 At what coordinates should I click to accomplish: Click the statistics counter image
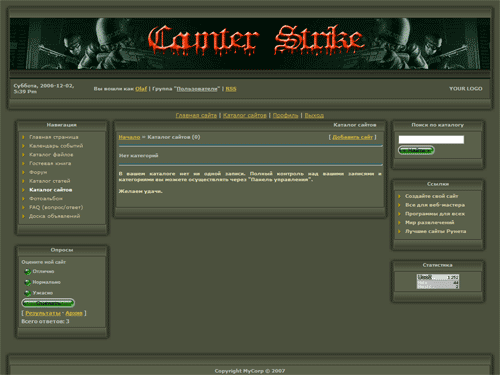coord(438,281)
